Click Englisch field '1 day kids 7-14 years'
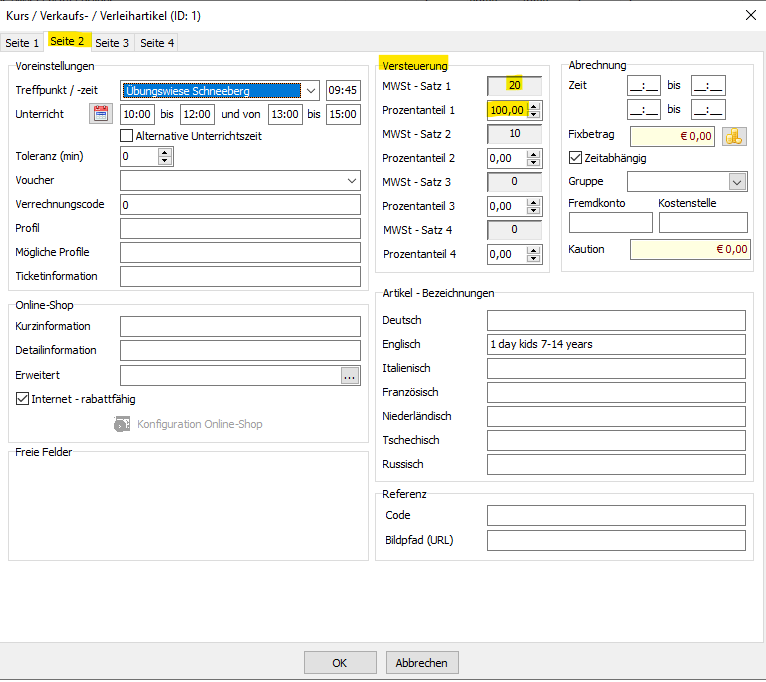The width and height of the screenshot is (766, 682). [x=617, y=344]
